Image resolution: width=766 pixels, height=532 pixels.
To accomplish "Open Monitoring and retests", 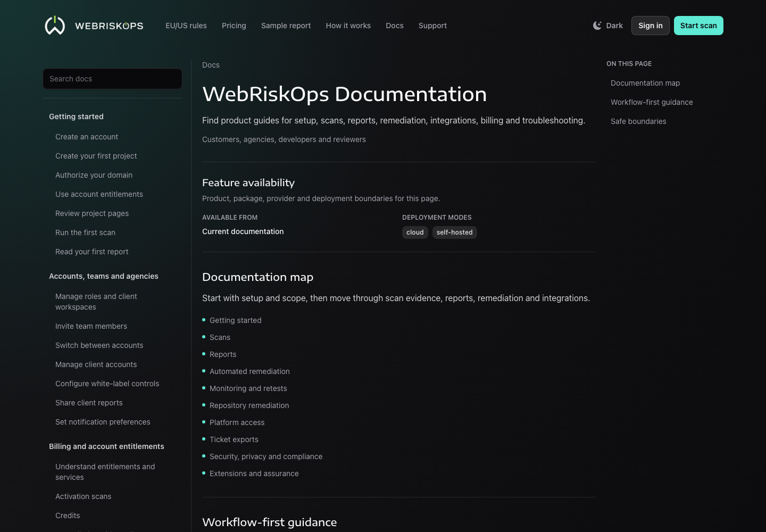I will [x=248, y=388].
